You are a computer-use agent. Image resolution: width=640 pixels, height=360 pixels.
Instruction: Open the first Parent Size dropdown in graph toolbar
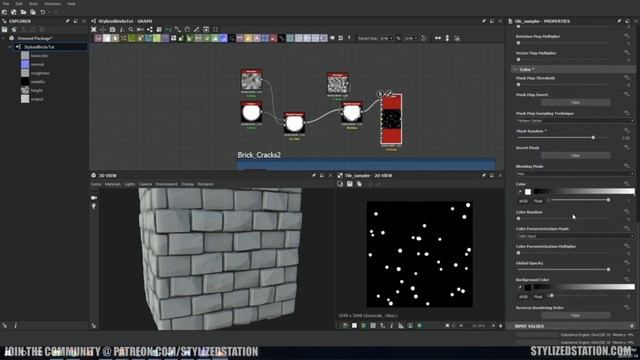click(x=386, y=38)
